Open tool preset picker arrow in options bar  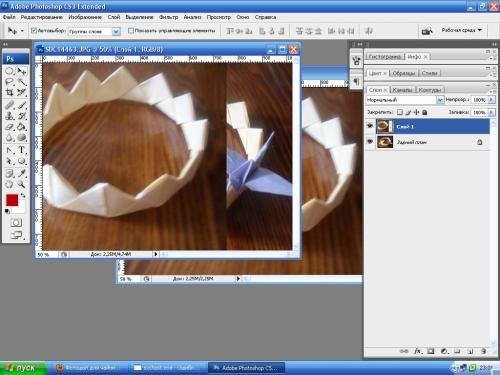point(22,31)
